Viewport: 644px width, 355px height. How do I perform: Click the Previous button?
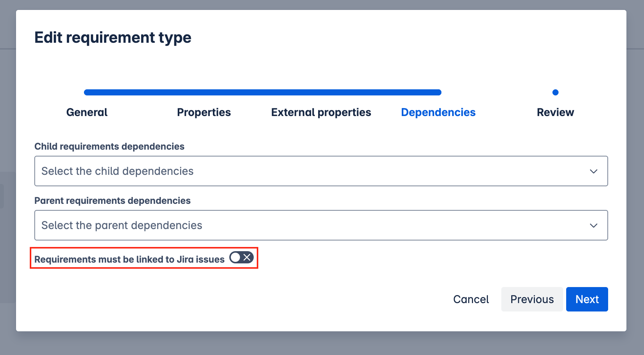tap(532, 299)
